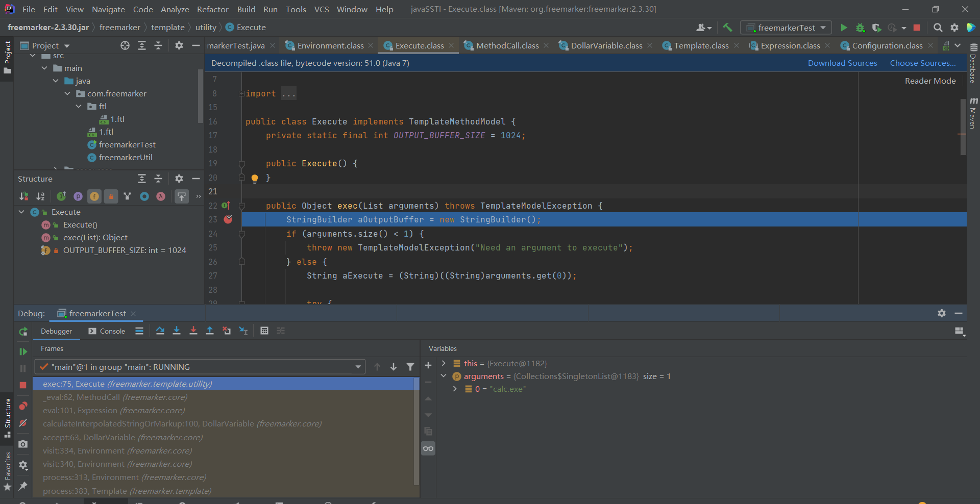980x504 pixels.
Task: Switch to the Environment.class editor tab
Action: click(330, 46)
